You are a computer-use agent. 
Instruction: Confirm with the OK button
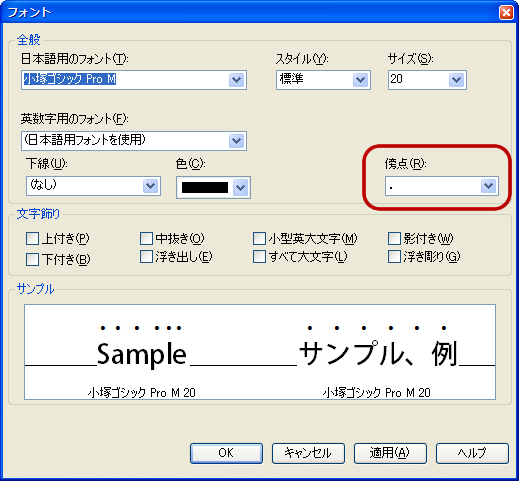(226, 453)
